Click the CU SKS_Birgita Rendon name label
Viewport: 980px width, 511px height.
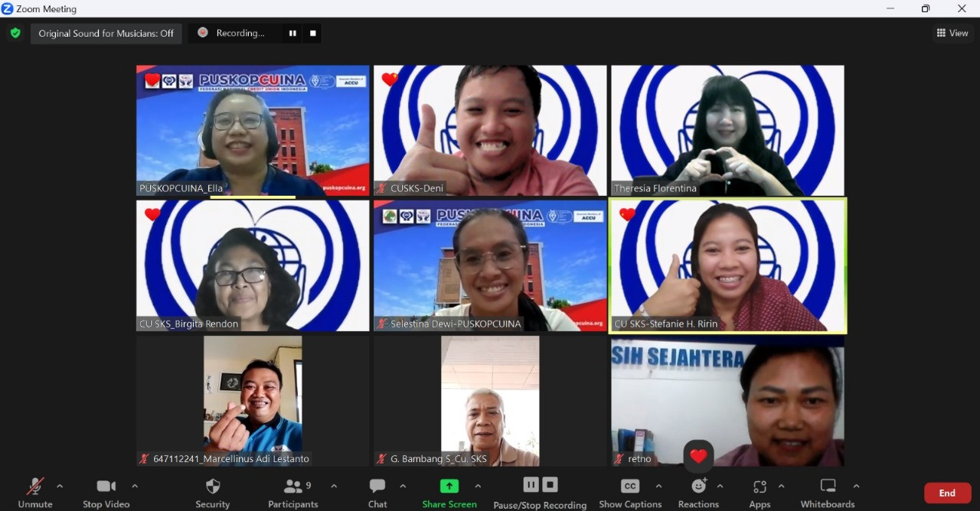click(188, 324)
